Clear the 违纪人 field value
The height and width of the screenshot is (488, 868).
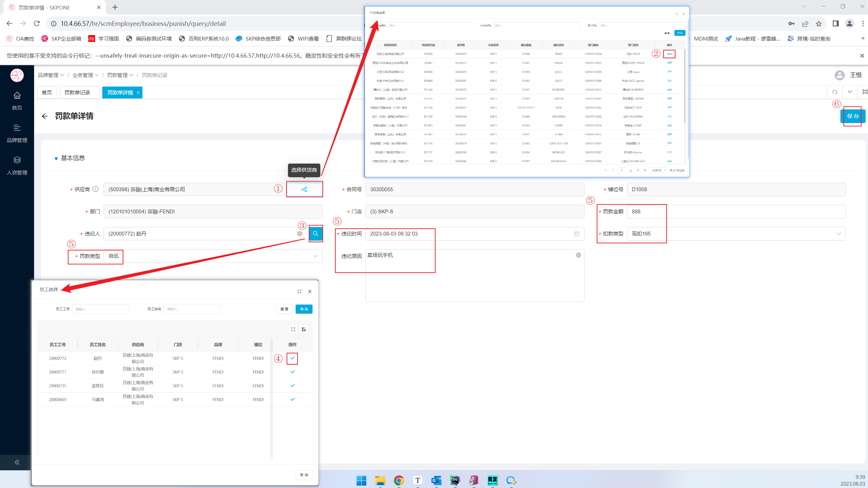point(300,234)
